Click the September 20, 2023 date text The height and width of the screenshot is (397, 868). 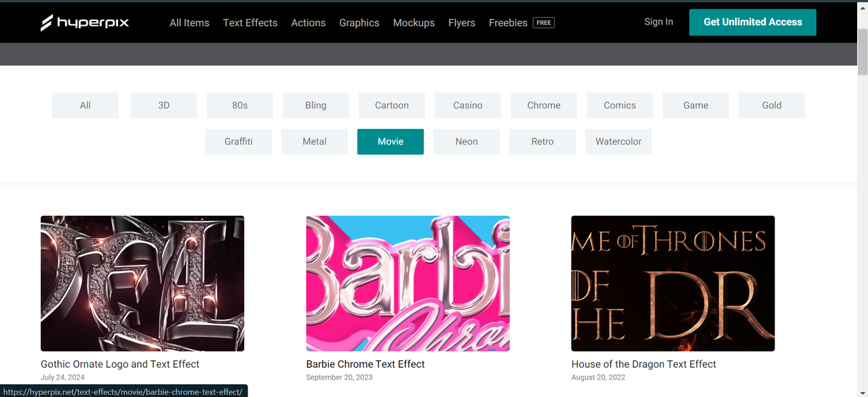pos(339,377)
